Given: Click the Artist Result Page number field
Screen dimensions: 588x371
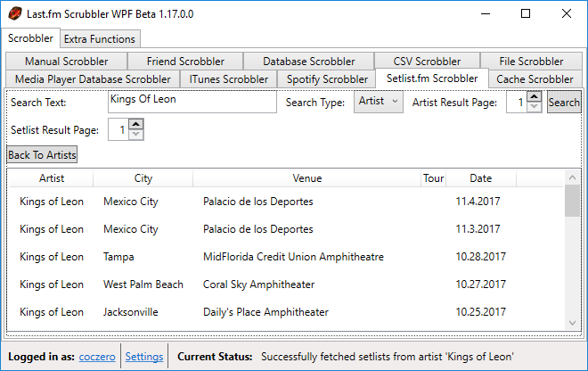Looking at the screenshot, I should (517, 103).
